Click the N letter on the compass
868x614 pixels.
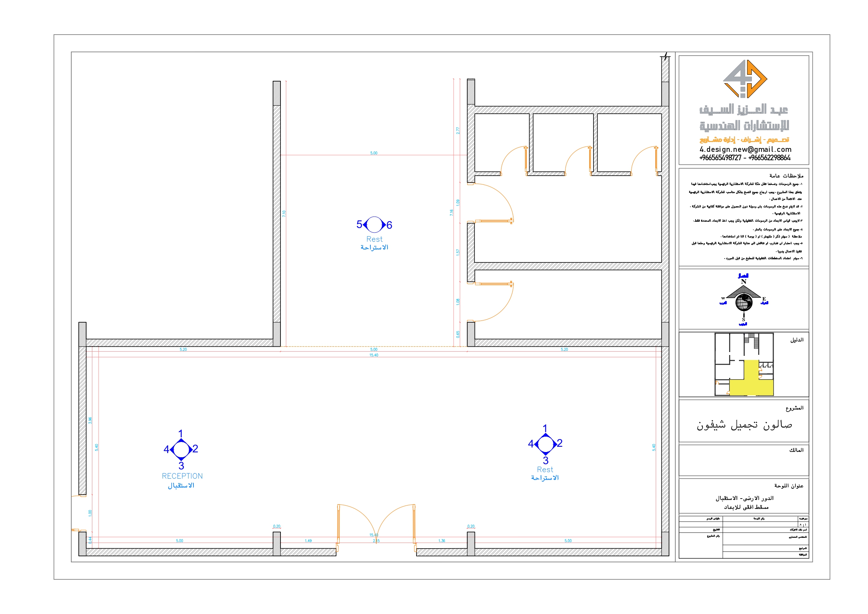pyautogui.click(x=744, y=282)
